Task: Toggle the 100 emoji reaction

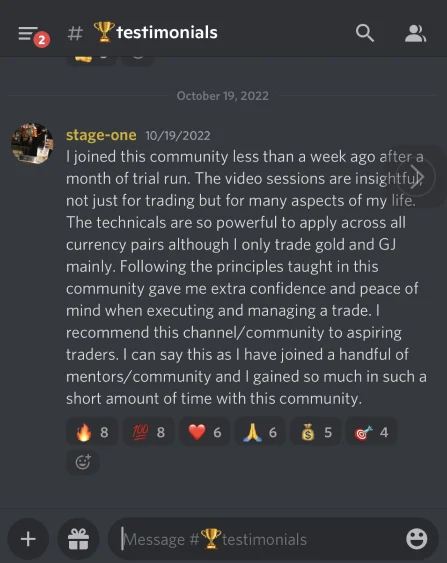Action: [149, 432]
